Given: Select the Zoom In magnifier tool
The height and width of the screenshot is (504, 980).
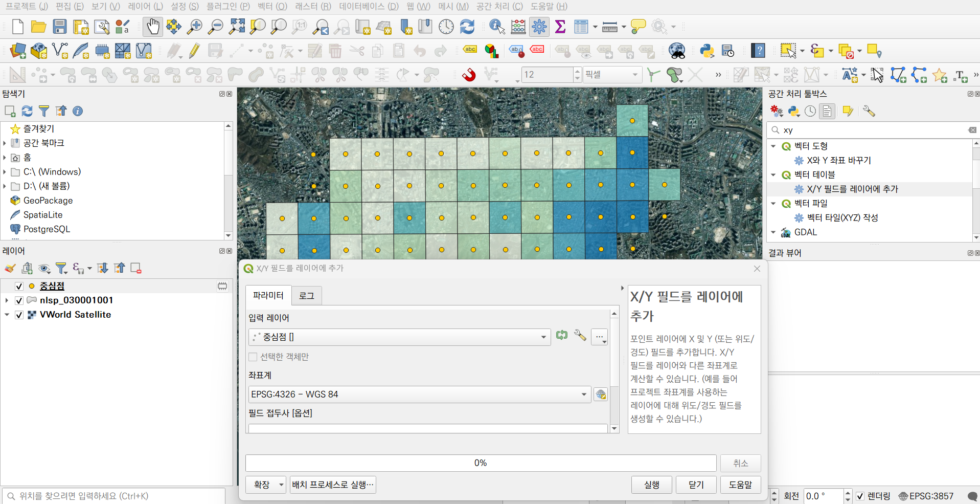Looking at the screenshot, I should 194,27.
